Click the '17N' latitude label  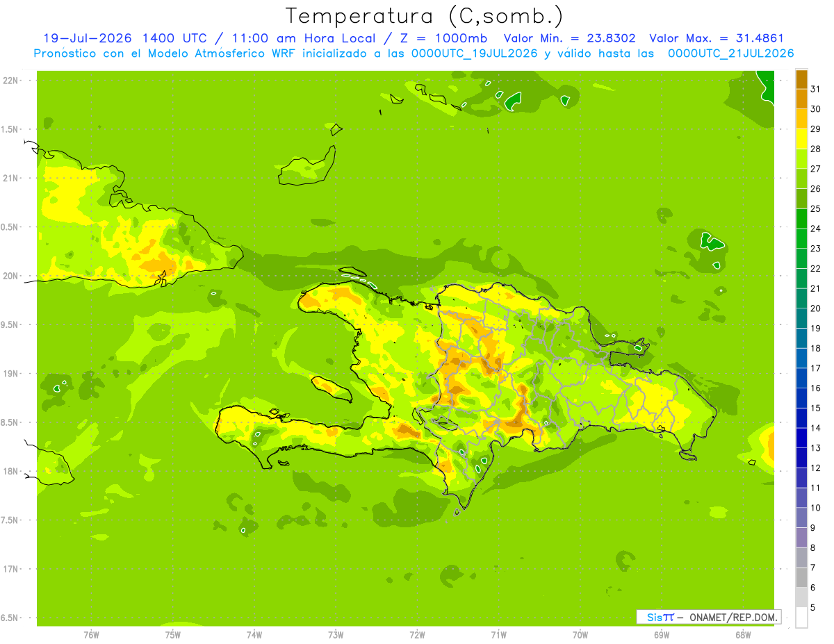pos(10,569)
